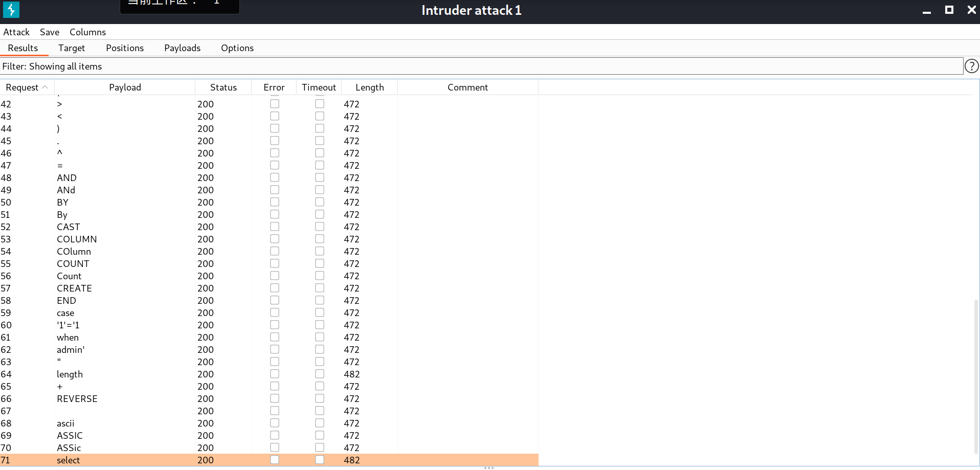Viewport: 980px width, 470px height.
Task: Click length value 482 in request 64
Action: (351, 374)
